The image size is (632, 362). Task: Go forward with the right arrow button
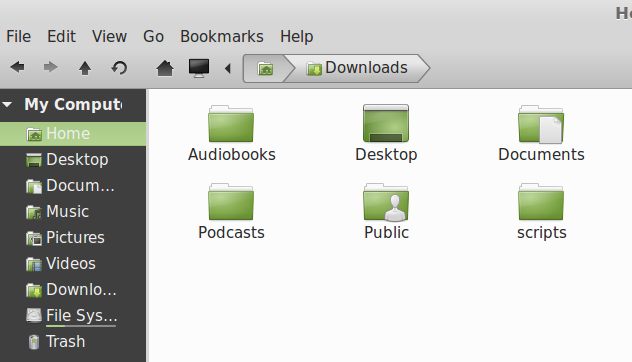click(x=50, y=67)
